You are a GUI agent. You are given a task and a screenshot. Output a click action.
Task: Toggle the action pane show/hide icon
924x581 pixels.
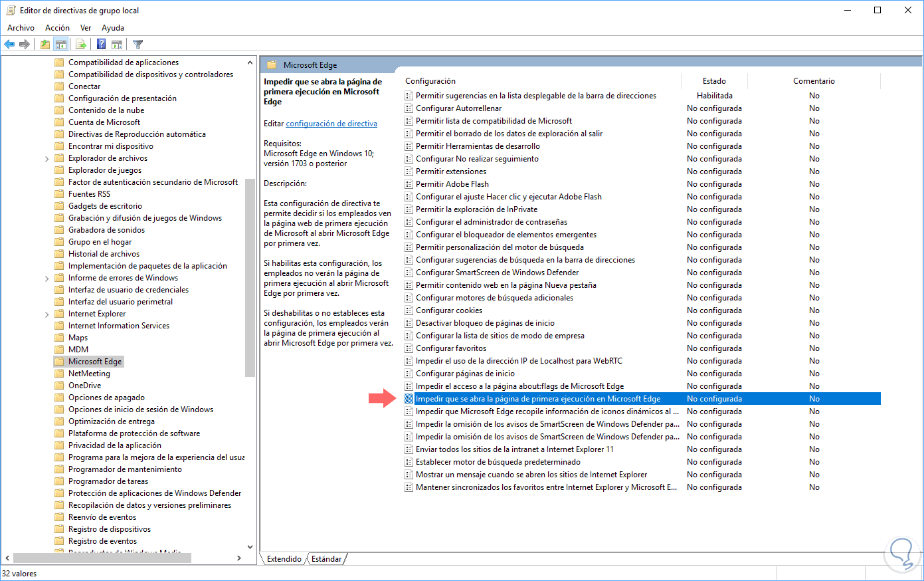tap(117, 45)
